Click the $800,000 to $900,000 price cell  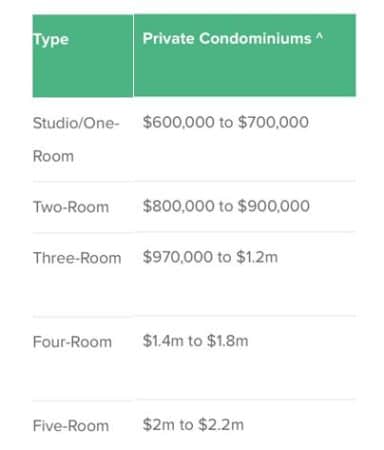pyautogui.click(x=226, y=206)
